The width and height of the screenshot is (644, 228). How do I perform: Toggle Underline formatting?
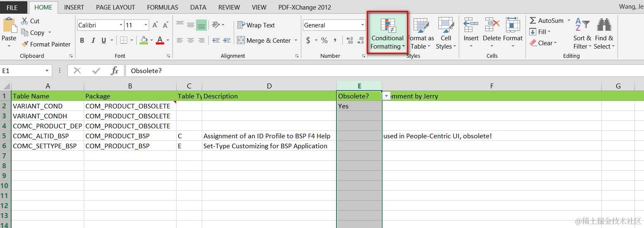[x=104, y=40]
